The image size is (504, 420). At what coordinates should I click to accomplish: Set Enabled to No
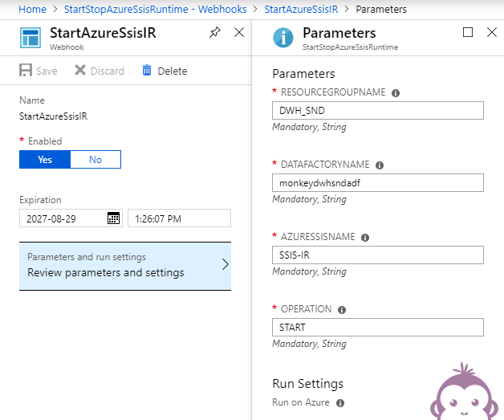(x=96, y=160)
